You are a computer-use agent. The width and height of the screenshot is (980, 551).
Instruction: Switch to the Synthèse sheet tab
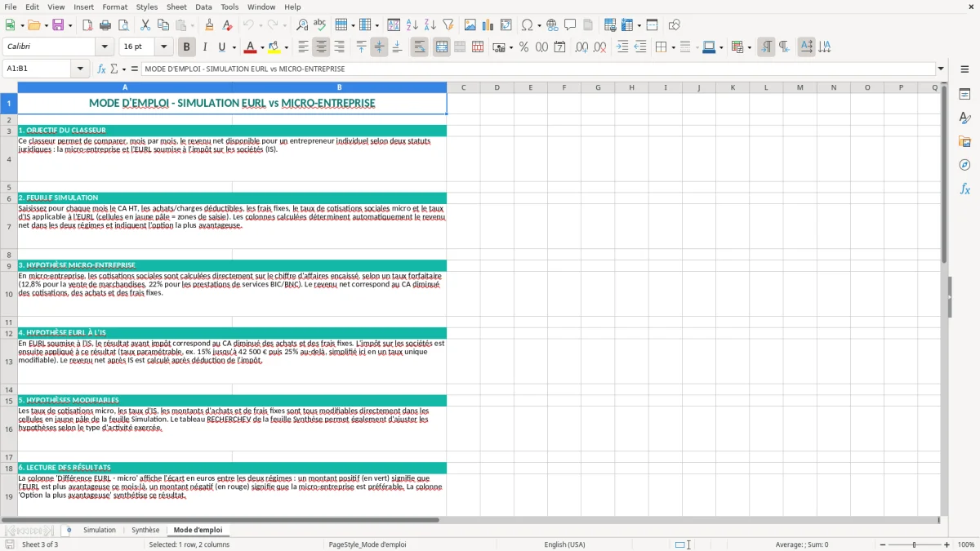(145, 531)
